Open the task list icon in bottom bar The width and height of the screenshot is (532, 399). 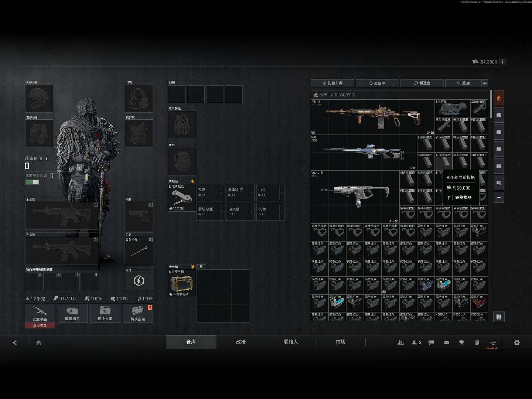492,342
